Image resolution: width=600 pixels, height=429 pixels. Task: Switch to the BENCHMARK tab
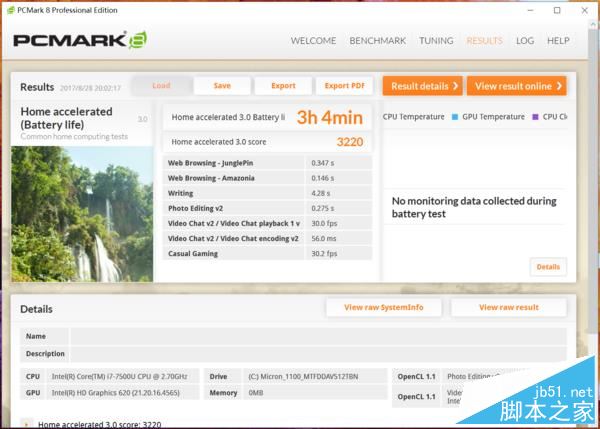point(377,41)
